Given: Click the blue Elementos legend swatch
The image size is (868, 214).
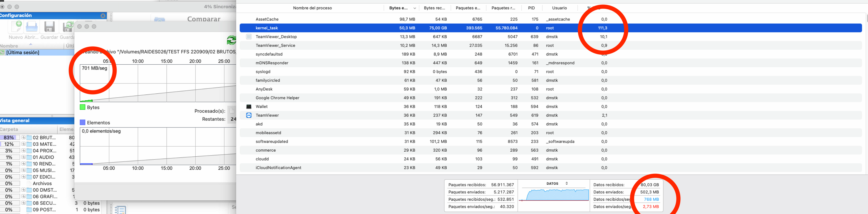Looking at the screenshot, I should coord(82,123).
